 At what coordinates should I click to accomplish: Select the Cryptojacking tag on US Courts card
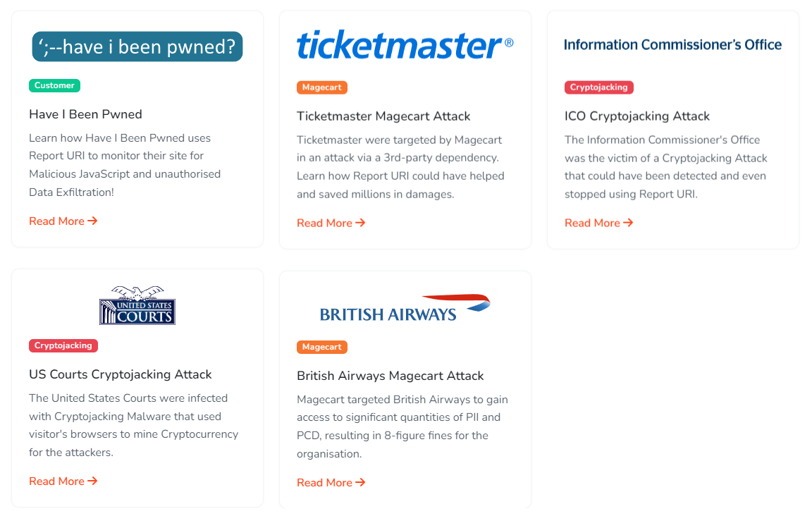click(63, 345)
